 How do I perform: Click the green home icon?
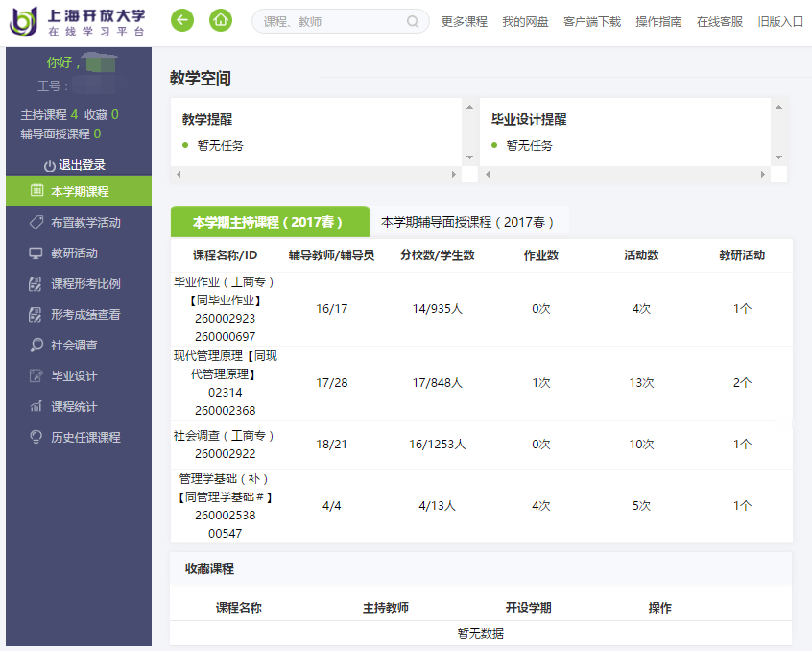pyautogui.click(x=221, y=21)
